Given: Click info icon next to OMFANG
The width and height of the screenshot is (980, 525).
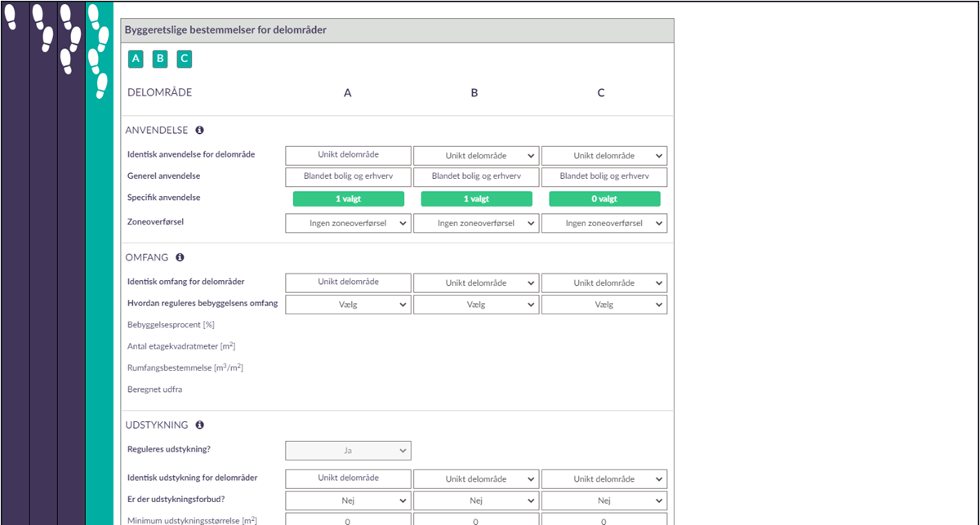Looking at the screenshot, I should click(180, 257).
